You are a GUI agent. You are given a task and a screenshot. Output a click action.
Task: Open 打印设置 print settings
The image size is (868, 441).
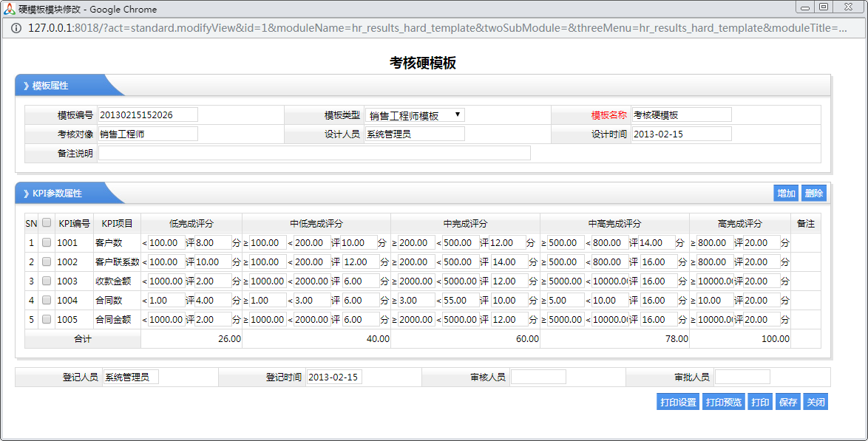tap(677, 403)
